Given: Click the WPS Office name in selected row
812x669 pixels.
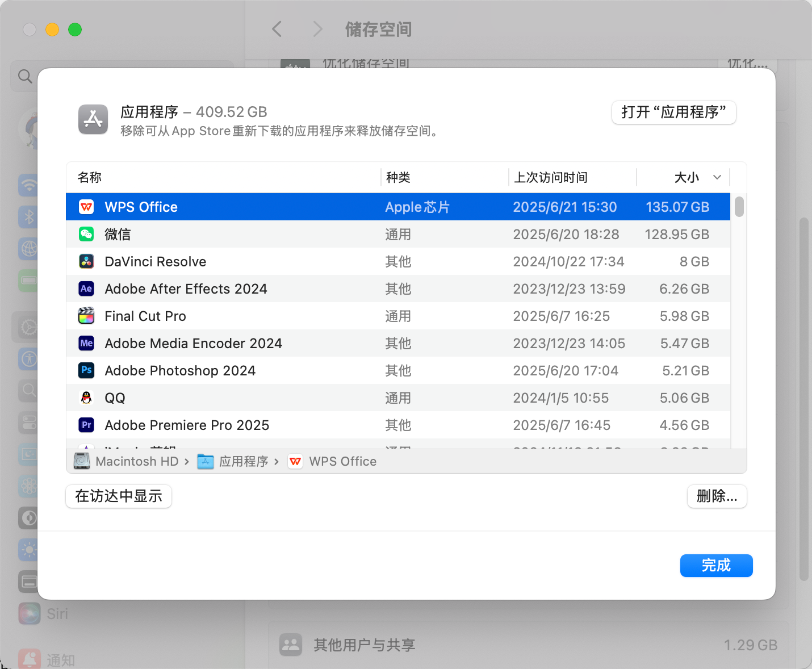Looking at the screenshot, I should [x=141, y=207].
